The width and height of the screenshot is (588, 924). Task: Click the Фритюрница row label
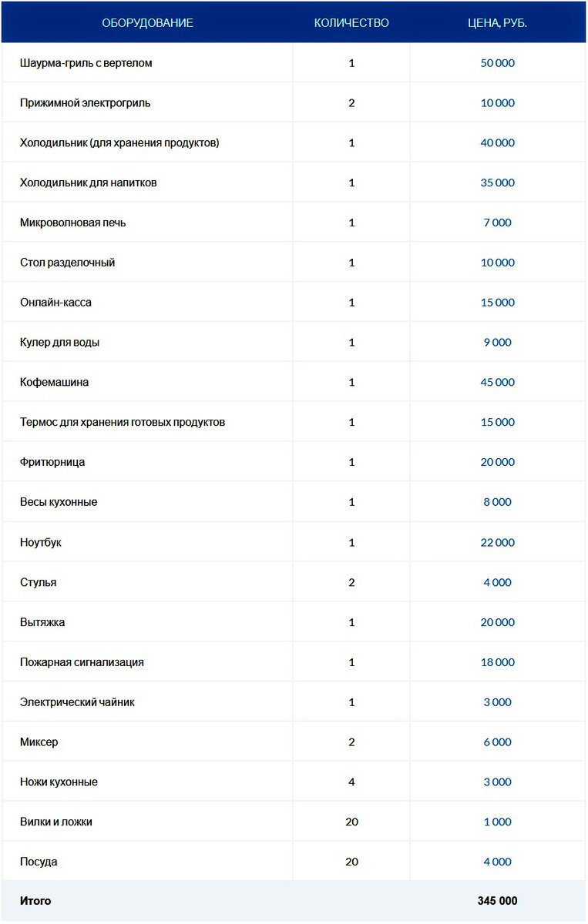(52, 463)
